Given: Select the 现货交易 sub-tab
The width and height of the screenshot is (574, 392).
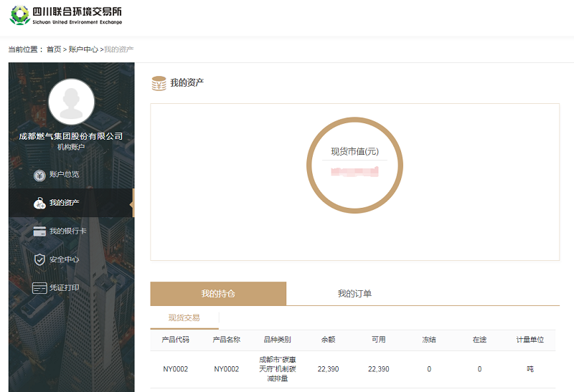Looking at the screenshot, I should point(184,317).
